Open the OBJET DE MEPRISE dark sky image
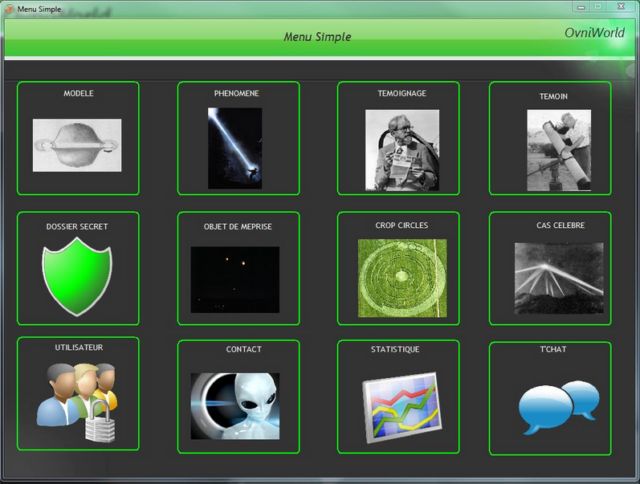The image size is (640, 484). coord(235,280)
